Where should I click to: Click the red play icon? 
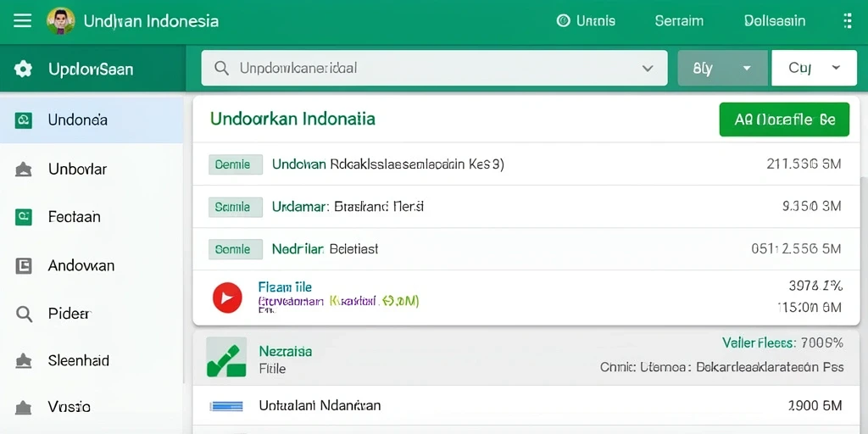(227, 298)
